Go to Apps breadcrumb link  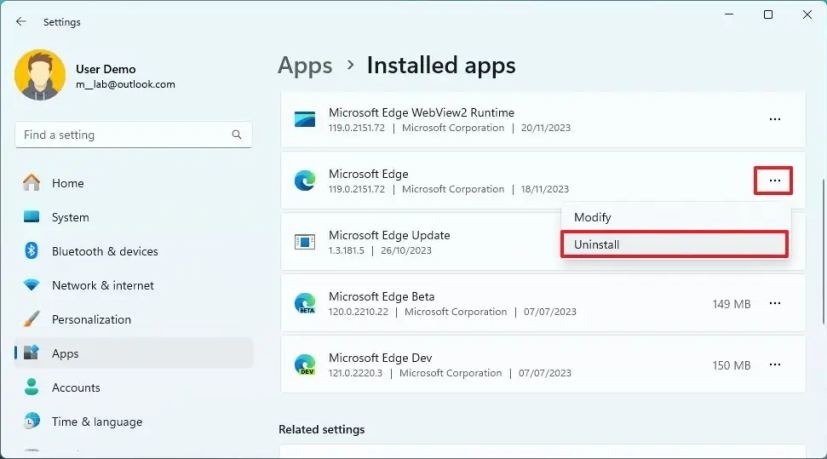[305, 66]
